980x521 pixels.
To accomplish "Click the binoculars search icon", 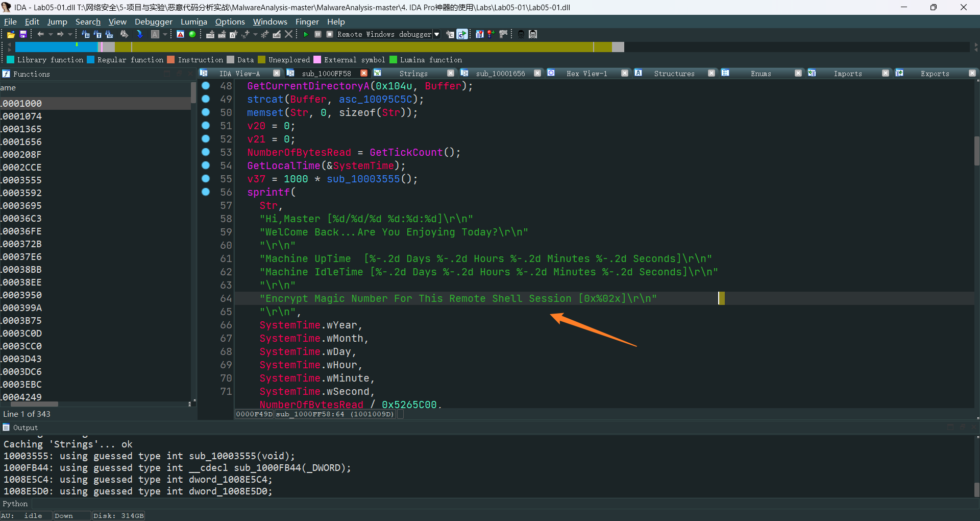I will coord(124,34).
